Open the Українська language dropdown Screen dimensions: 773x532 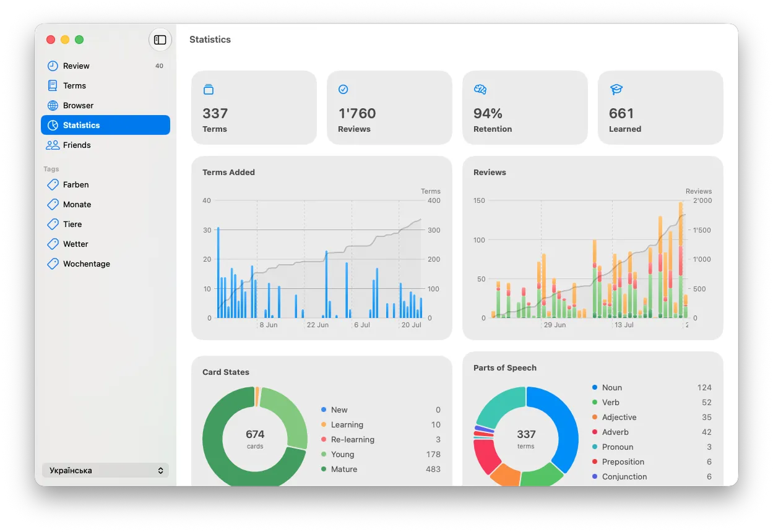pos(105,470)
